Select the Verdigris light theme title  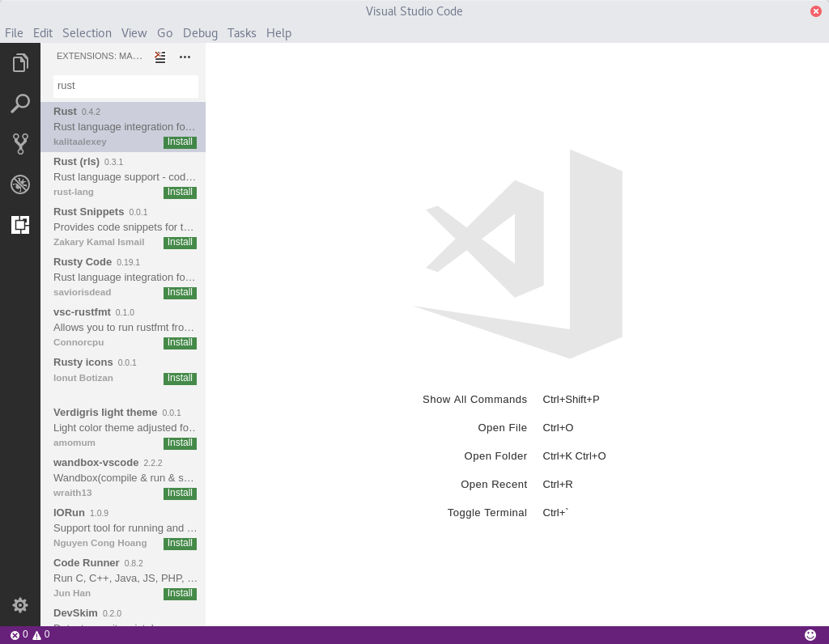click(105, 413)
